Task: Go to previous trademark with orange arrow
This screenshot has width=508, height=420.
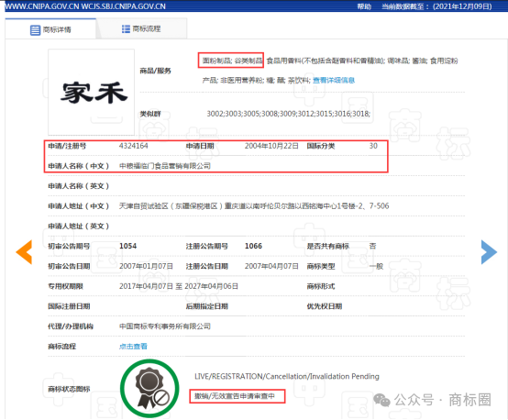Action: click(24, 252)
